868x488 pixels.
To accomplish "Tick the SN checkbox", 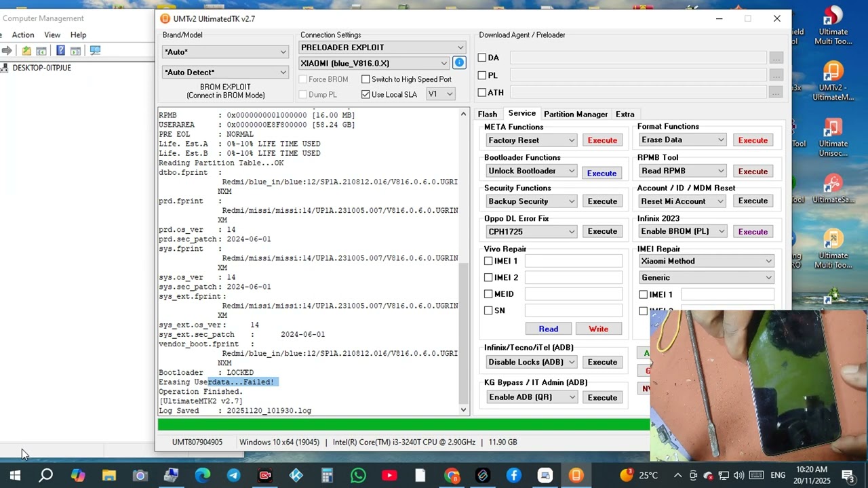I will tap(488, 310).
